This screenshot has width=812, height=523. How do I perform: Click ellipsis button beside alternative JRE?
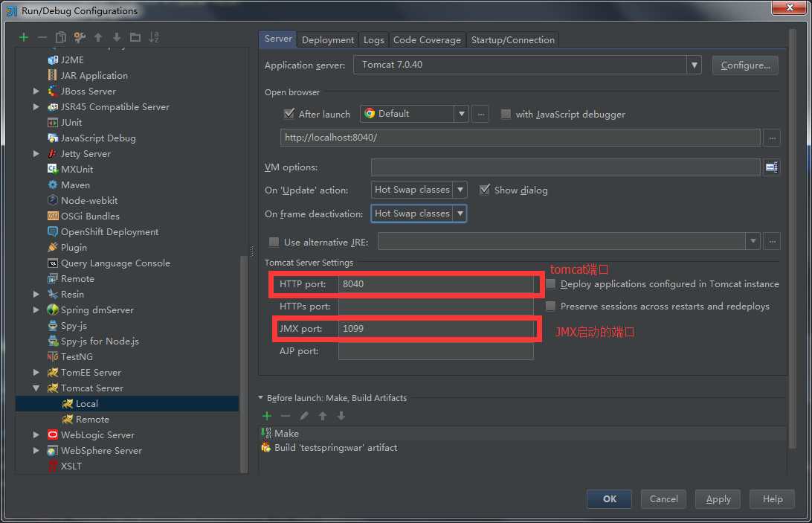pos(772,242)
